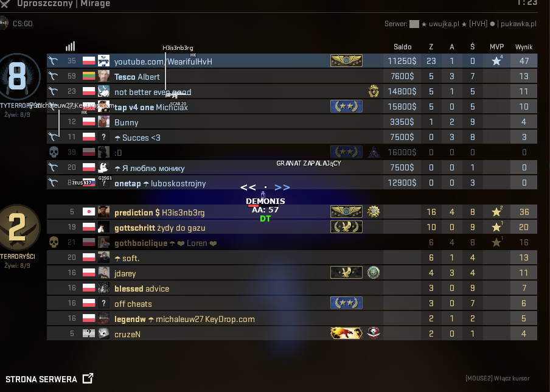
Task: Select the MVP column header
Action: pos(496,47)
